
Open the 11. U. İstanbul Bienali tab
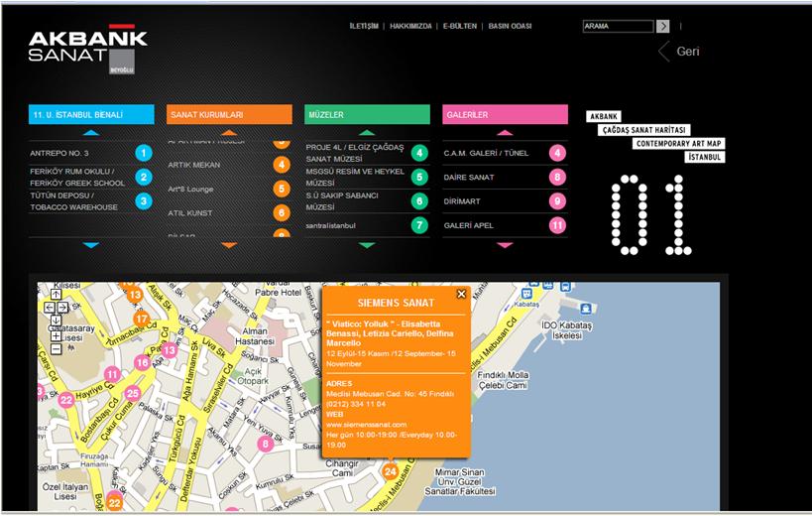pyautogui.click(x=91, y=114)
